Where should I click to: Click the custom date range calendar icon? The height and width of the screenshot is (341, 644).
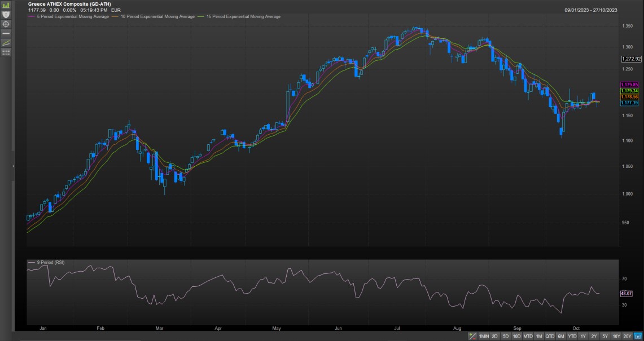637,336
